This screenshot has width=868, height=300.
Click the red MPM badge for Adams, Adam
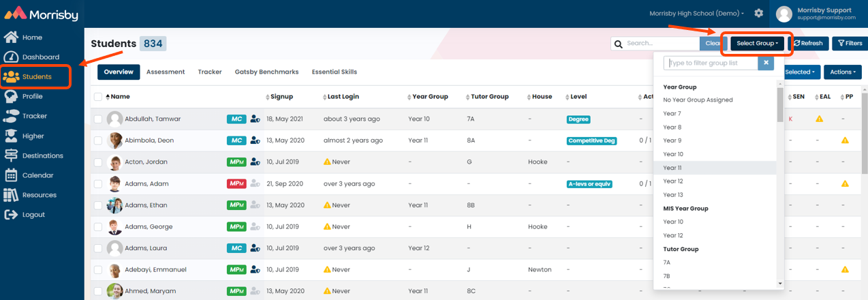click(236, 183)
